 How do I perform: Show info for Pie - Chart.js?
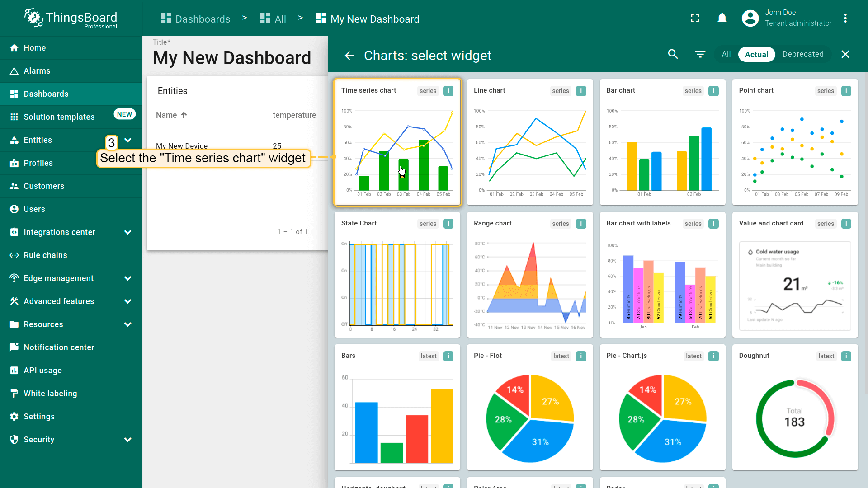[x=714, y=356]
